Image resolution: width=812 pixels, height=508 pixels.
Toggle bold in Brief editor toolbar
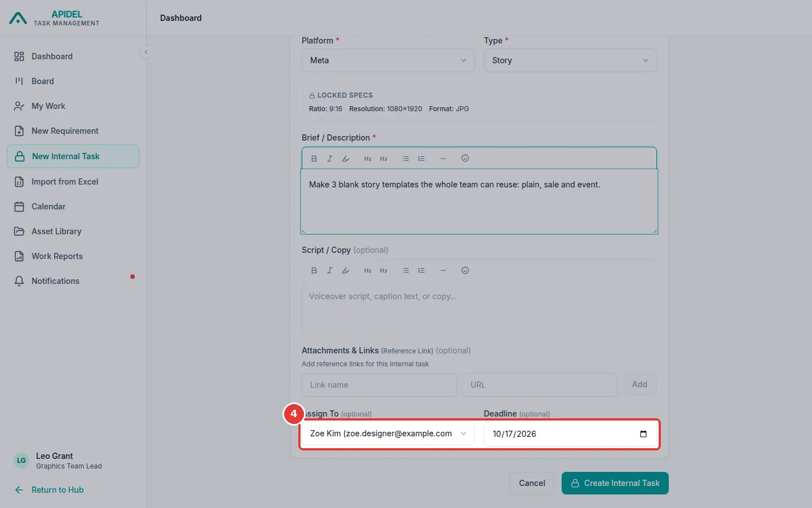click(x=314, y=159)
